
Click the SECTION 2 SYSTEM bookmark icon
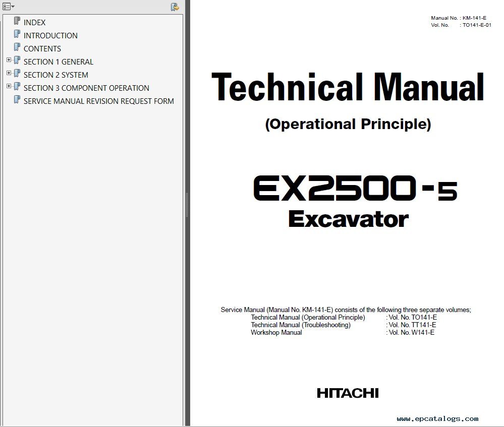coord(17,74)
